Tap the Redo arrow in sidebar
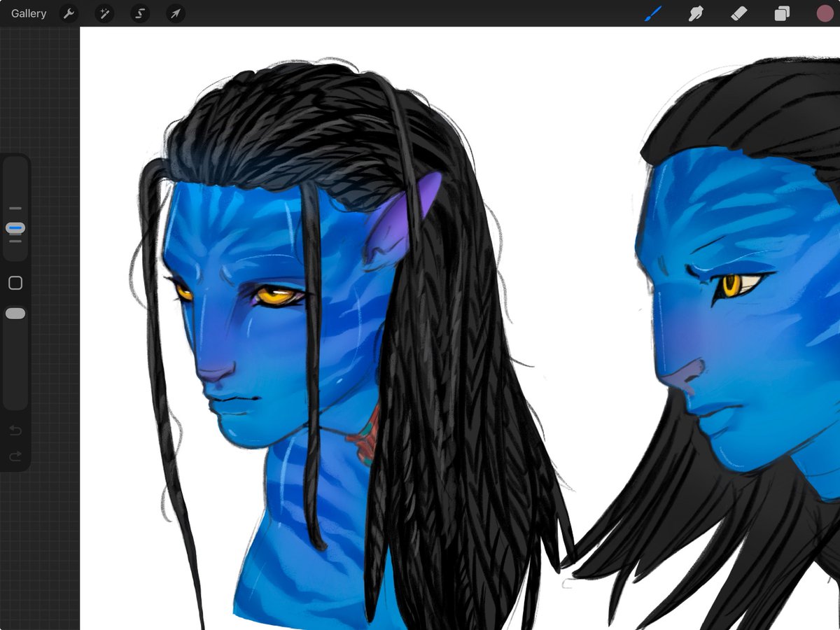The image size is (840, 630). pos(15,456)
